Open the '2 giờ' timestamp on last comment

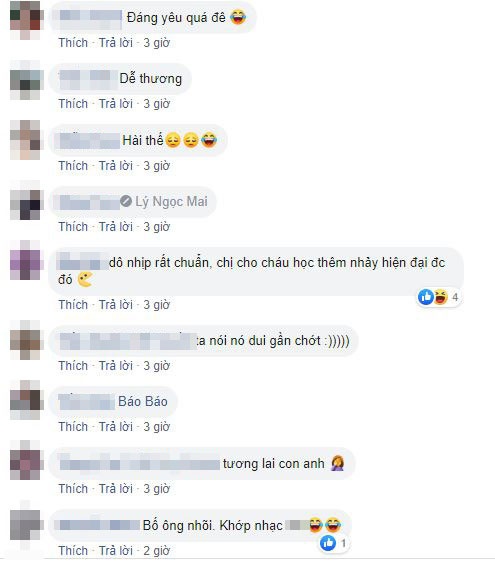[157, 551]
